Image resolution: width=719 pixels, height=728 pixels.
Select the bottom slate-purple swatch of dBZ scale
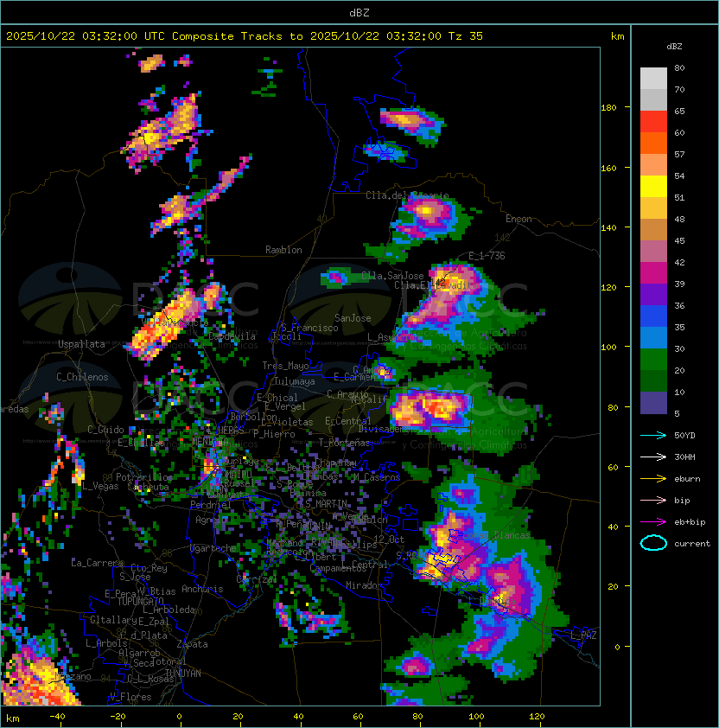point(653,403)
